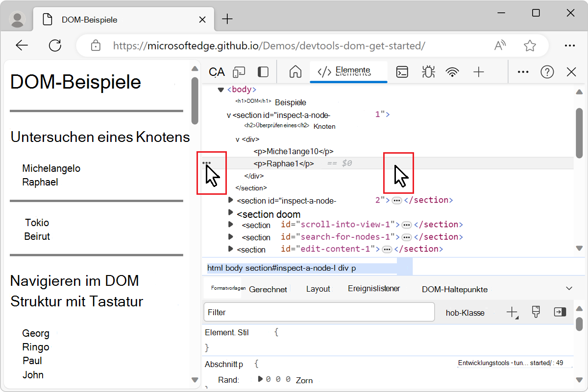This screenshot has width=588, height=392.
Task: Open DevTools more options menu
Action: tap(522, 71)
